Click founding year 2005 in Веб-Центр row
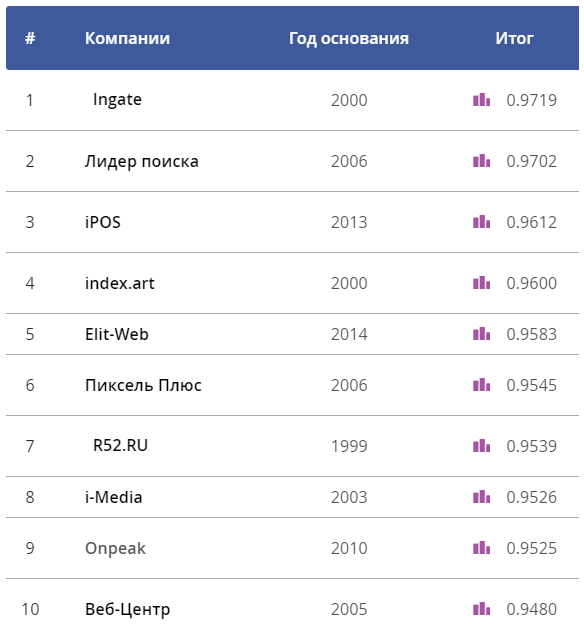584x638 pixels. tap(349, 609)
